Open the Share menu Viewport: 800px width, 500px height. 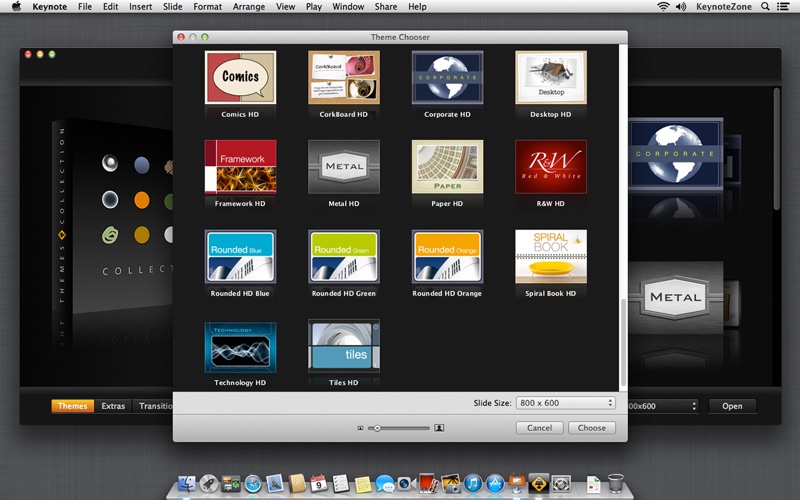click(386, 7)
